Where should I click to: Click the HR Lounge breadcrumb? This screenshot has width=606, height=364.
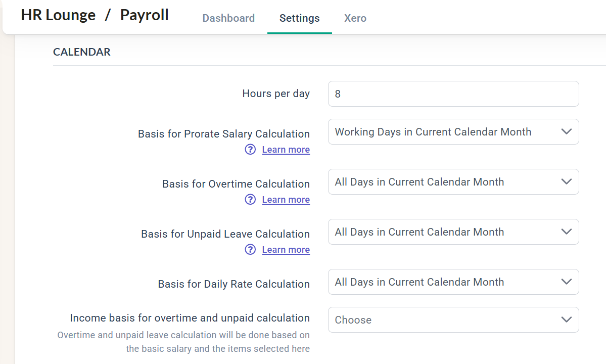[x=58, y=15]
